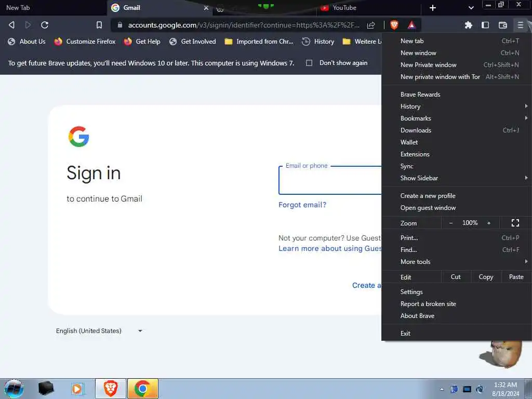Open the Customize Firefox bookmark

tap(85, 42)
